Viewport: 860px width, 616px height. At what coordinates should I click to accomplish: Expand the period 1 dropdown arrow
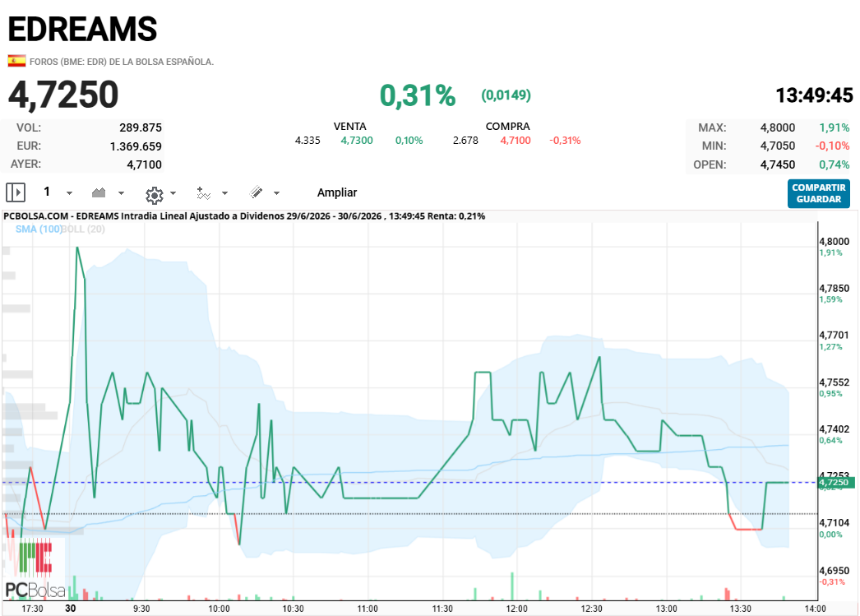[x=69, y=193]
